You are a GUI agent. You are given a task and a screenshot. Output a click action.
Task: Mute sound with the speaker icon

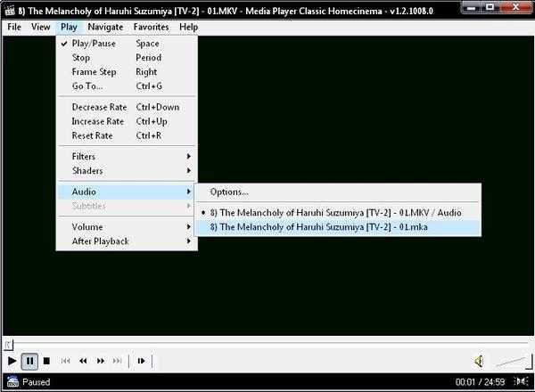coord(479,361)
